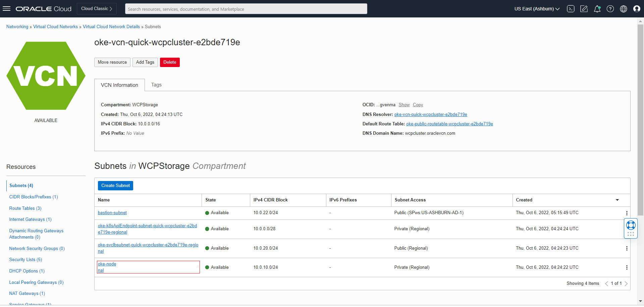Open Dynamic Routing Gateways Attachments (0)
The width and height of the screenshot is (644, 307).
(x=36, y=234)
